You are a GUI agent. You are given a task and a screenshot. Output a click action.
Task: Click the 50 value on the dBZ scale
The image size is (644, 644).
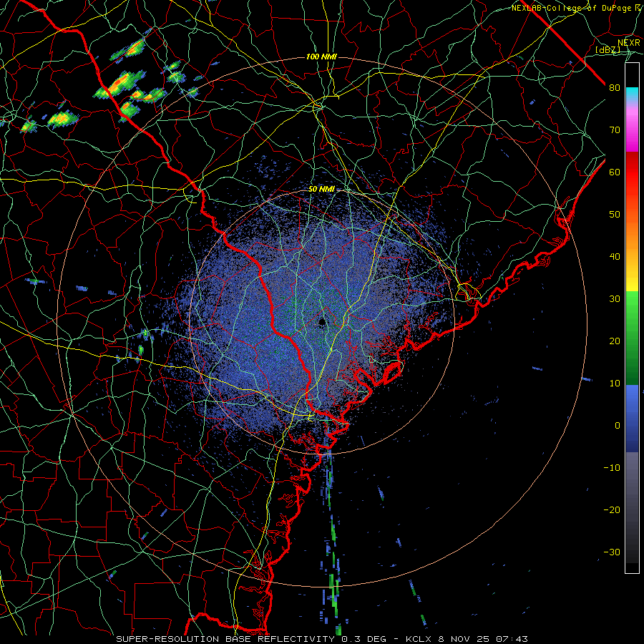[615, 215]
